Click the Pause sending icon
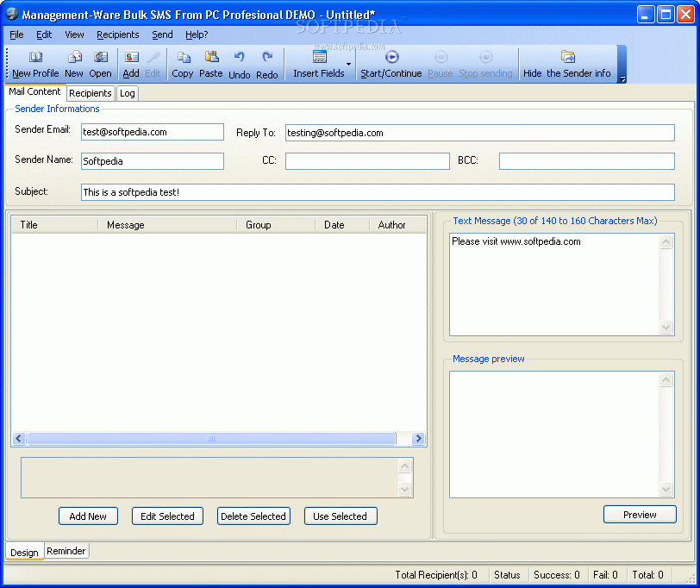The height and width of the screenshot is (588, 700). point(441,57)
